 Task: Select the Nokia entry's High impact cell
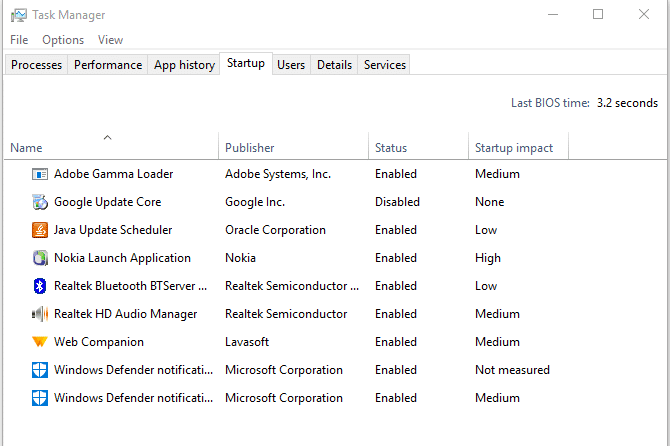(x=488, y=258)
